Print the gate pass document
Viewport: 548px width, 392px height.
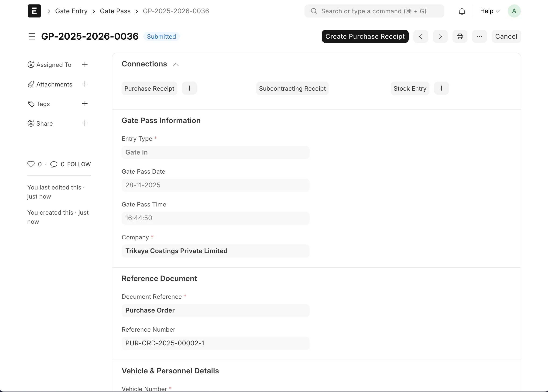(460, 36)
